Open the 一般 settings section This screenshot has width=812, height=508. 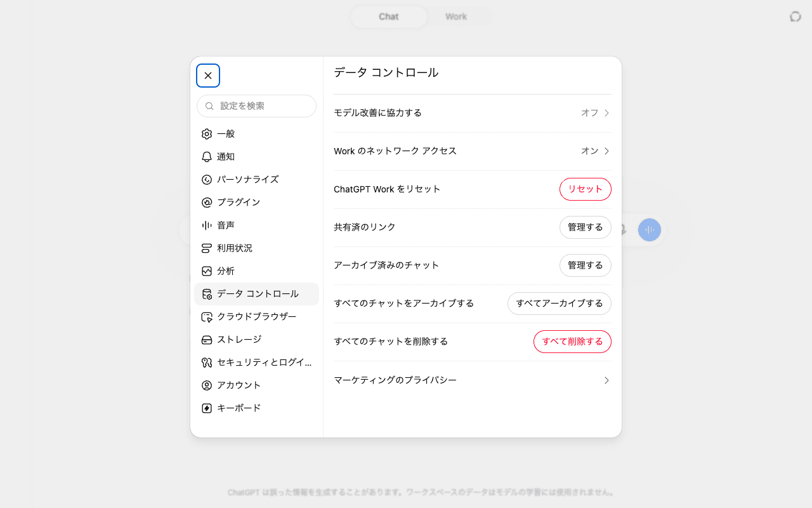tap(256, 134)
